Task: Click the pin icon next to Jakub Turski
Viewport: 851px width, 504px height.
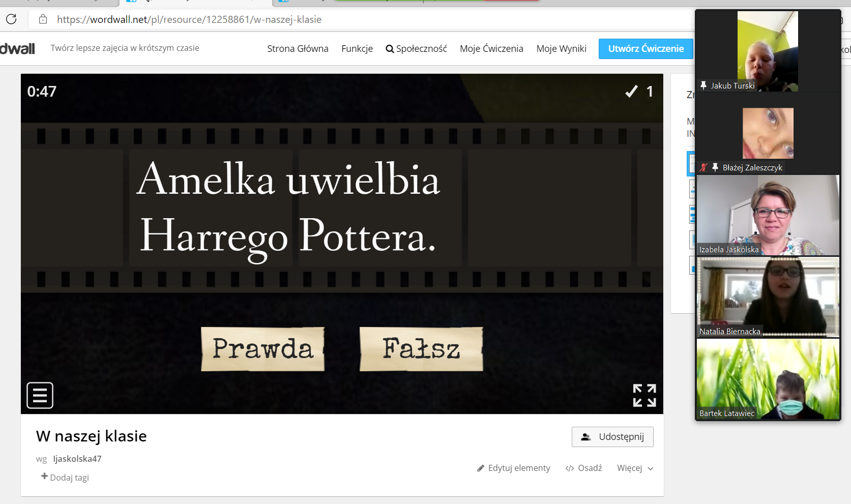Action: (x=703, y=85)
